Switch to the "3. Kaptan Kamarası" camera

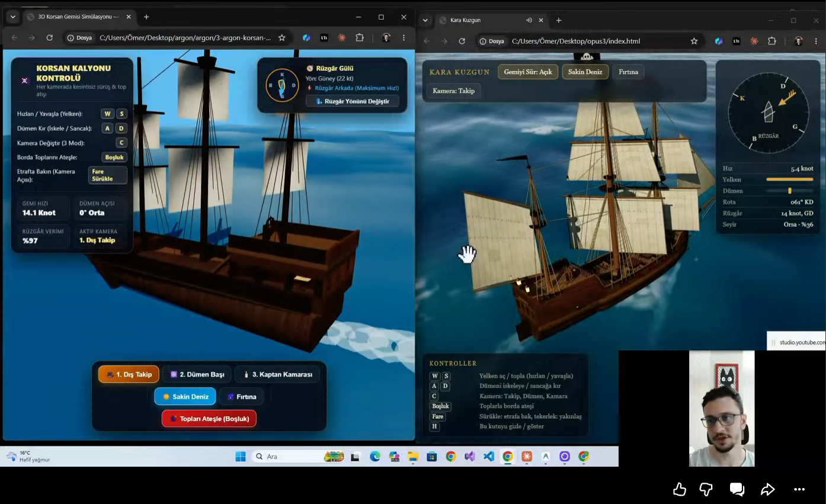click(277, 374)
